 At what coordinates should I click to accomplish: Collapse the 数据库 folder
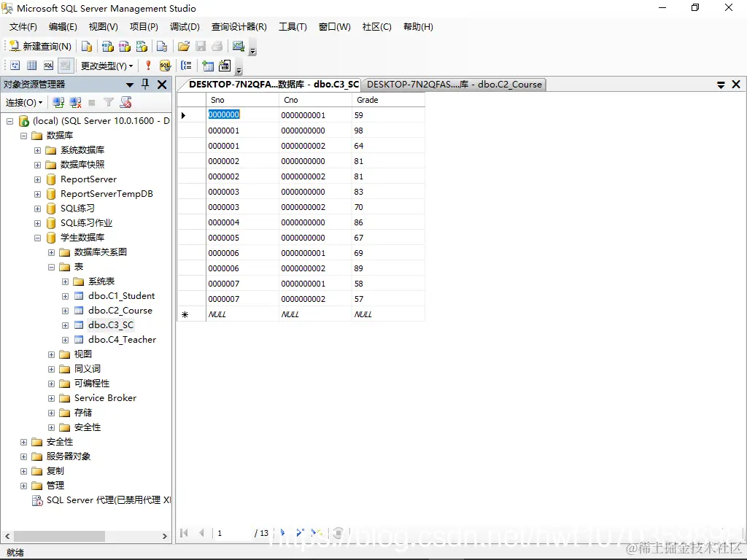(x=23, y=136)
